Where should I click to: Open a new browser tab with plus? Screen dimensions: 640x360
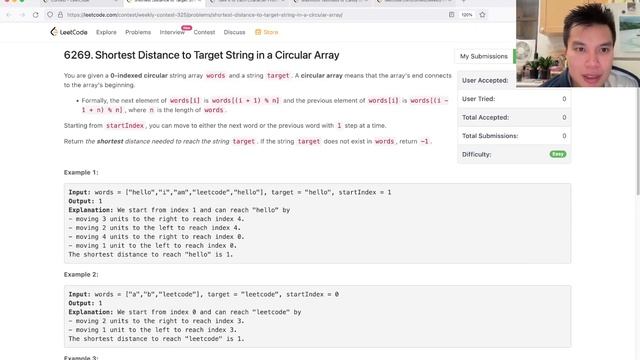pyautogui.click(x=464, y=1)
